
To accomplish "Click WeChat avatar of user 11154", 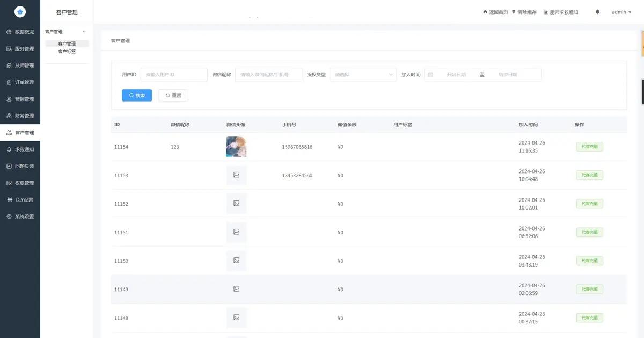I will [x=236, y=147].
